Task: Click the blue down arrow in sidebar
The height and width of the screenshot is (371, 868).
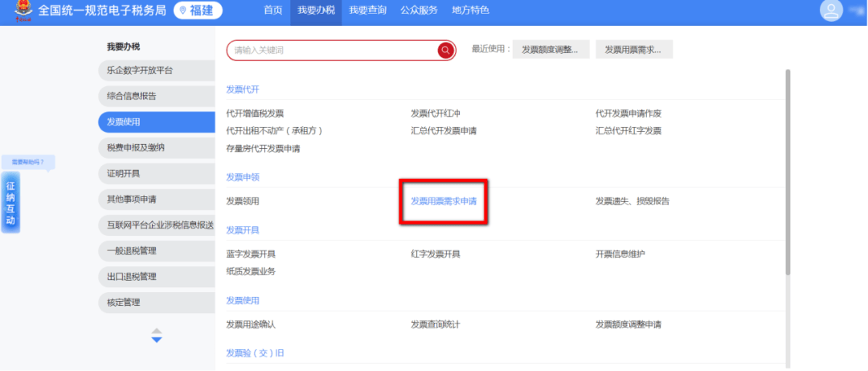Action: click(x=157, y=340)
